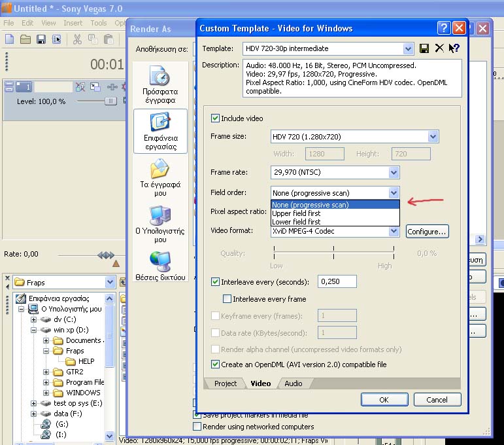Toggle Create an OpenDML compatible file checkbox

(x=215, y=365)
